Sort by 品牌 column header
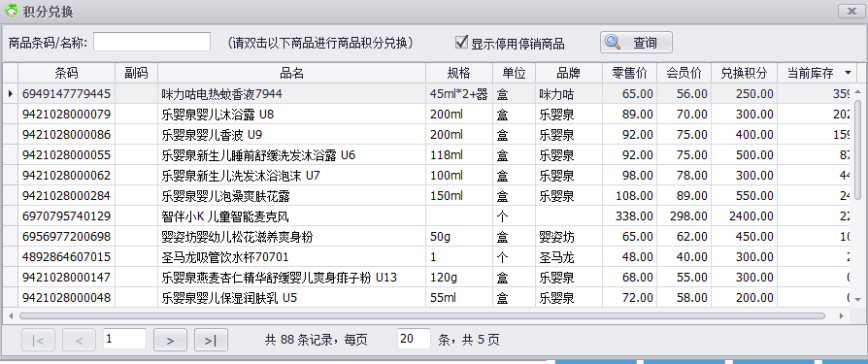This screenshot has width=868, height=364. point(569,73)
